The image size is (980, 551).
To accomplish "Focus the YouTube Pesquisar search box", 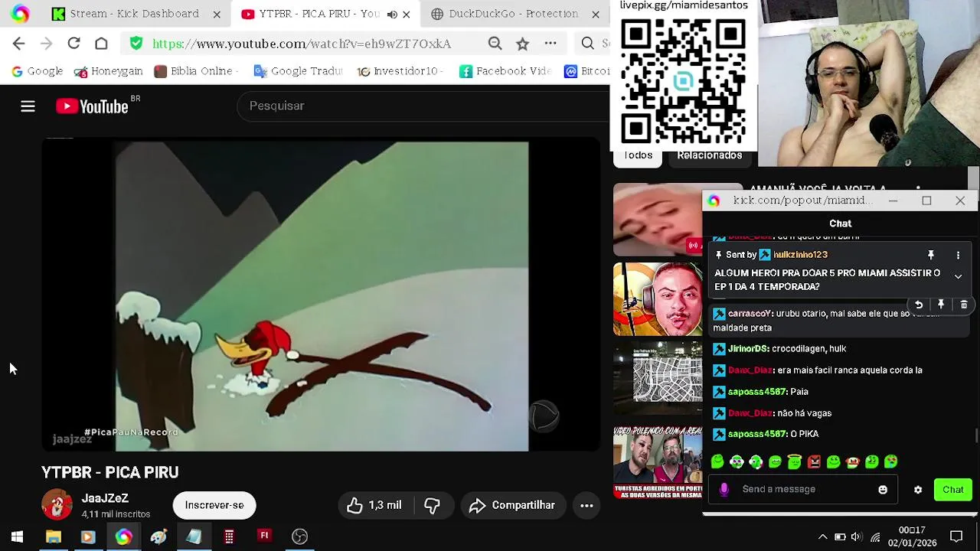I will click(x=425, y=106).
